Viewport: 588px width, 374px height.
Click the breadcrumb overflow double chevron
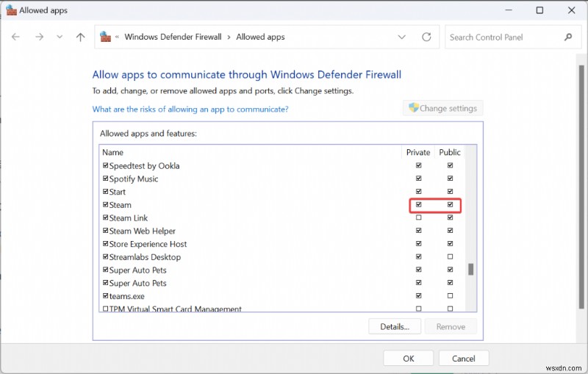117,37
